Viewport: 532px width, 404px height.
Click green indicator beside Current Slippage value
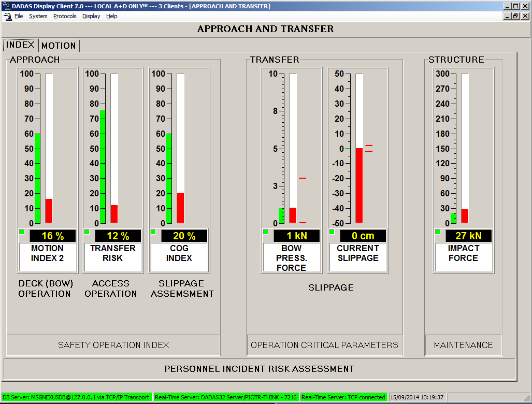pos(332,232)
